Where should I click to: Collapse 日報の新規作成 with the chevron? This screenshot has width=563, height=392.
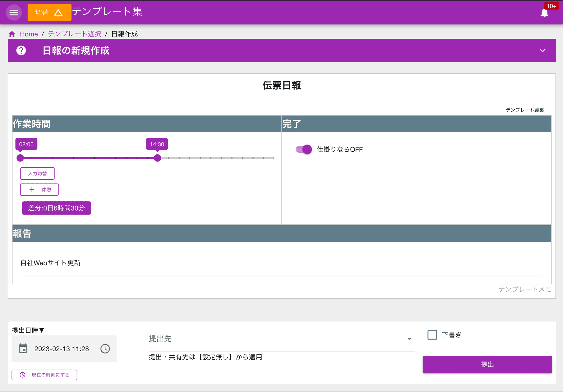(x=542, y=51)
